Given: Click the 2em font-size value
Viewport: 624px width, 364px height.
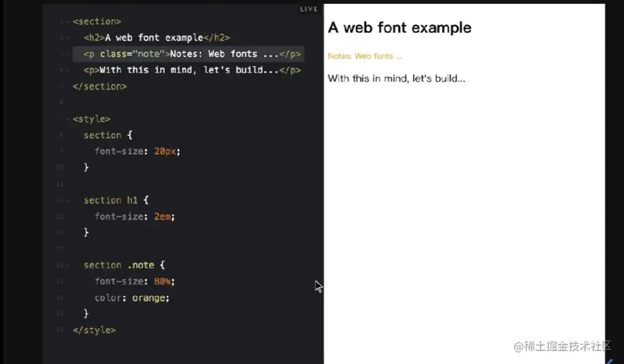Looking at the screenshot, I should pyautogui.click(x=162, y=217).
